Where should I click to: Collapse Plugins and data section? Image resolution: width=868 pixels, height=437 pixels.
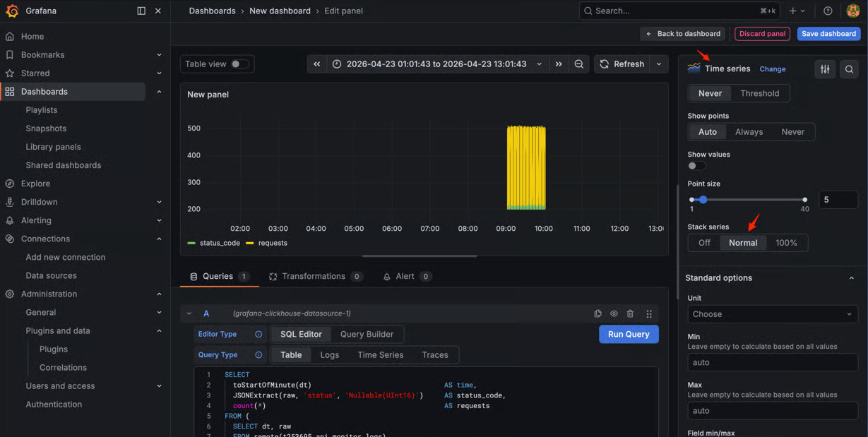point(159,331)
